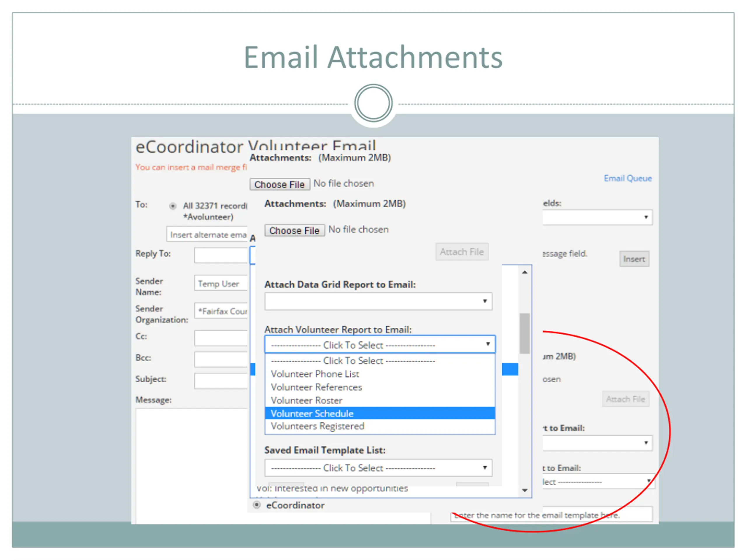Choose the Click To Select list option

(x=380, y=360)
